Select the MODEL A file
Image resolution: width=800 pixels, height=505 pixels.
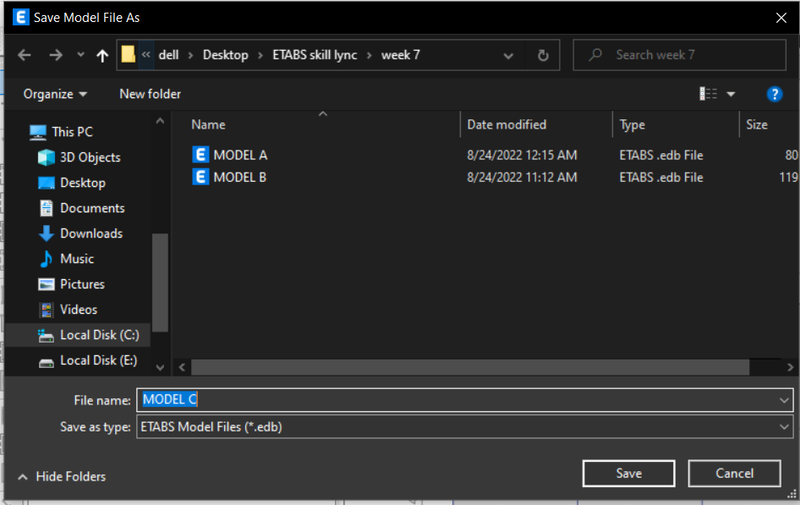(240, 155)
